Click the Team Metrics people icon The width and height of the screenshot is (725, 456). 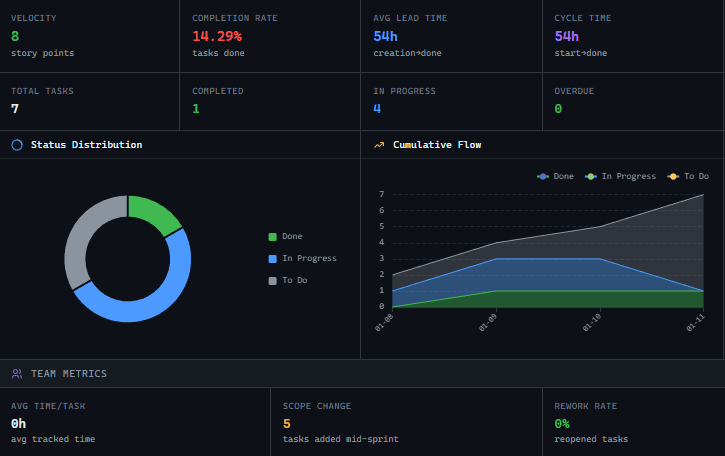point(17,374)
